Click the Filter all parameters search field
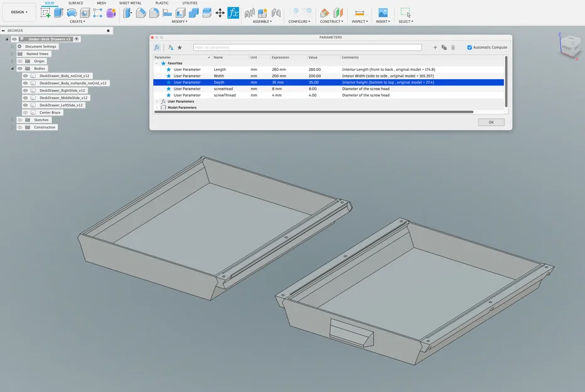The image size is (585, 392). coord(308,47)
